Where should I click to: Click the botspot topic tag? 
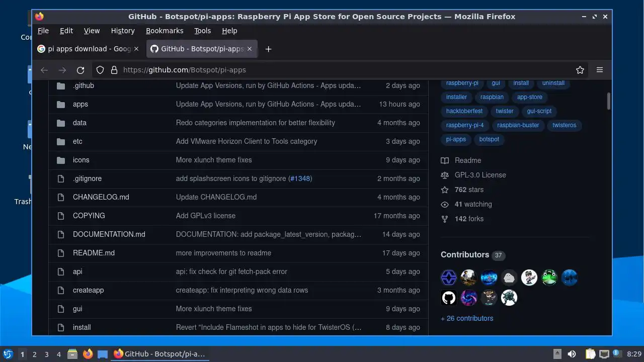[x=489, y=139]
